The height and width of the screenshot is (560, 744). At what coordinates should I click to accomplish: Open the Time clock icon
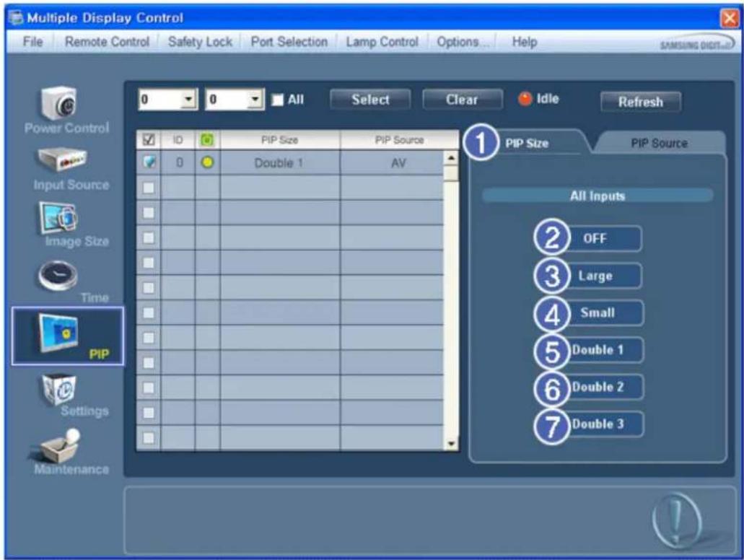(58, 275)
